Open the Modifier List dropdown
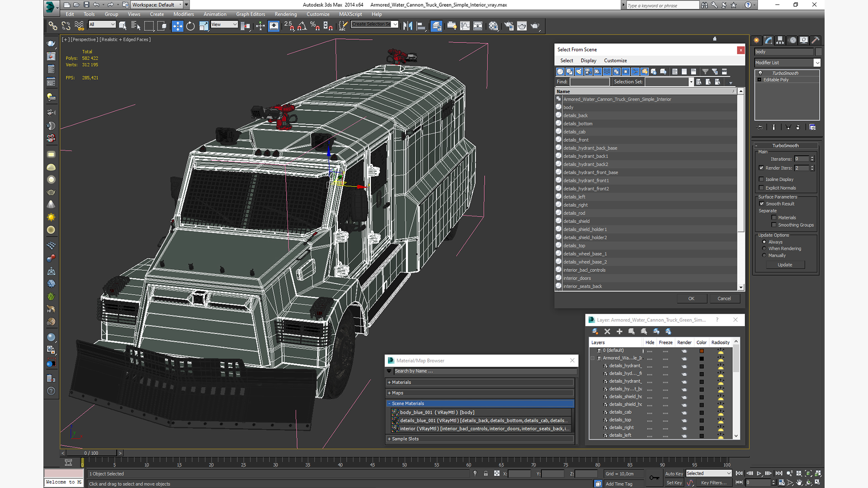Screen dimensions: 868x488 pyautogui.click(x=817, y=63)
